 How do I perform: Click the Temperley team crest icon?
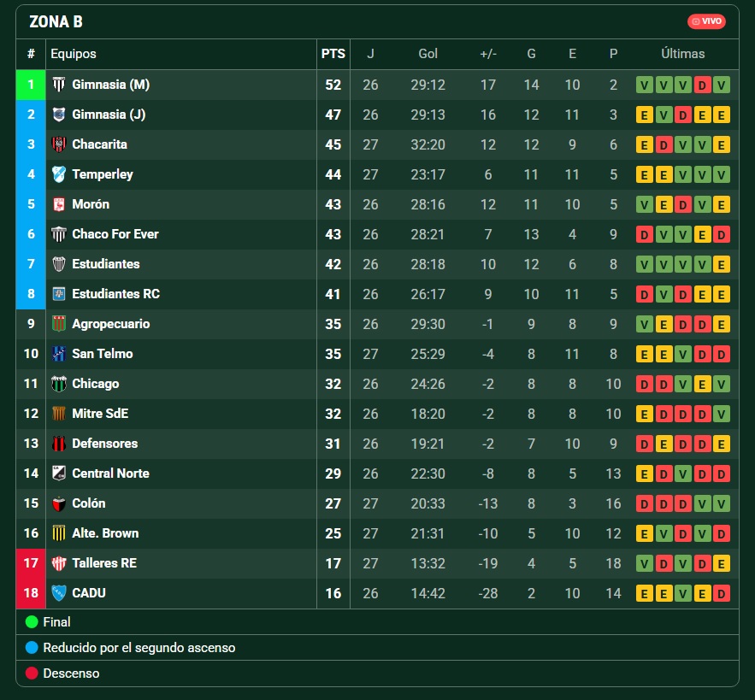[x=59, y=174]
